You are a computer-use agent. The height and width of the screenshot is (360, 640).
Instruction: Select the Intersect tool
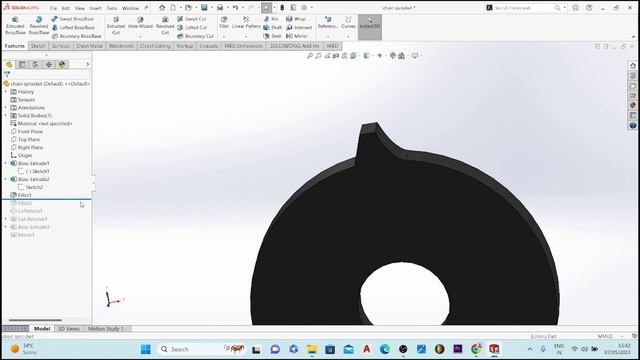tap(299, 27)
